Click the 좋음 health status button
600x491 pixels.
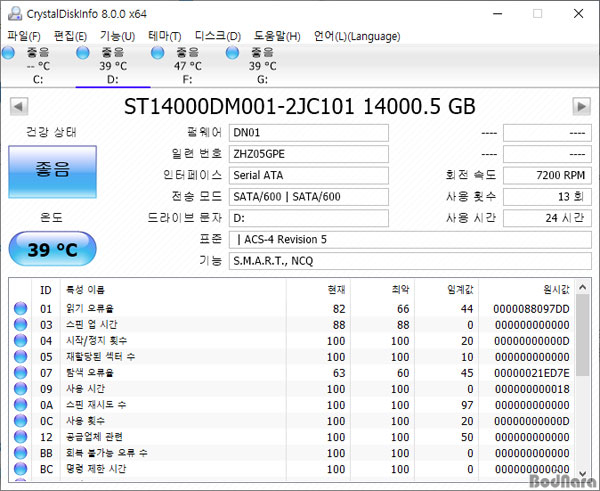click(x=52, y=172)
